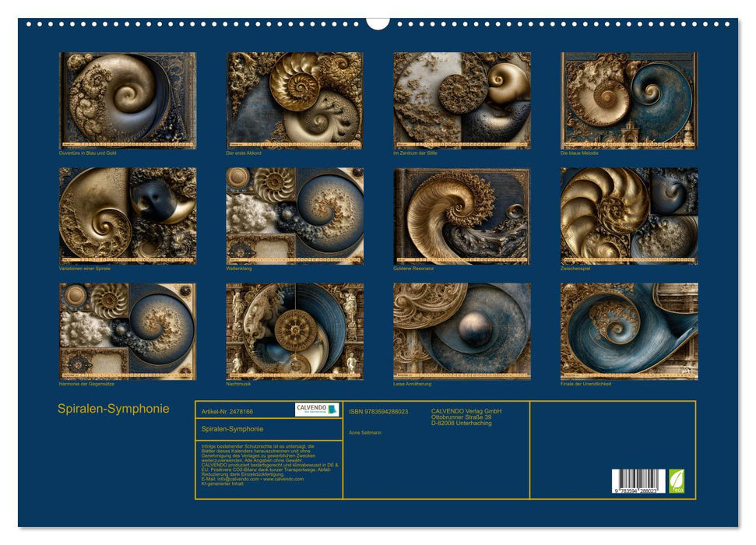Click the caption 'Harmonie der Gegensätze'
This screenshot has height=545, width=756.
86,384
